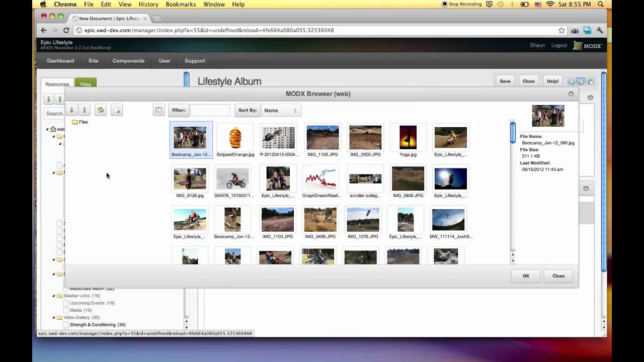The image size is (644, 362).
Task: Upload files using the MODX Browser toolbar
Action: pyautogui.click(x=117, y=110)
